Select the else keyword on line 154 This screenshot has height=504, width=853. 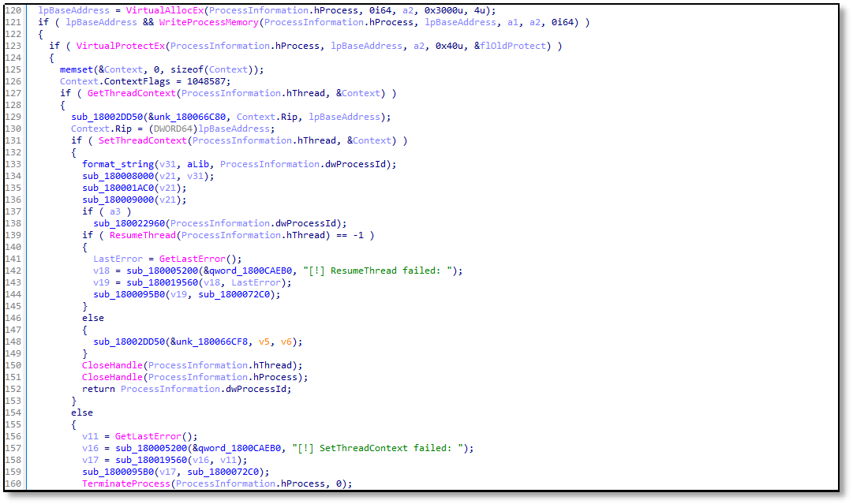(x=82, y=413)
